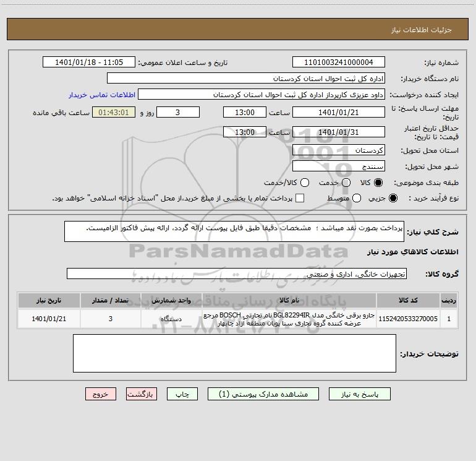Viewport: 476px width, 461px height.
Task: Click the توضیحات خریدار text area
Action: 234,353
